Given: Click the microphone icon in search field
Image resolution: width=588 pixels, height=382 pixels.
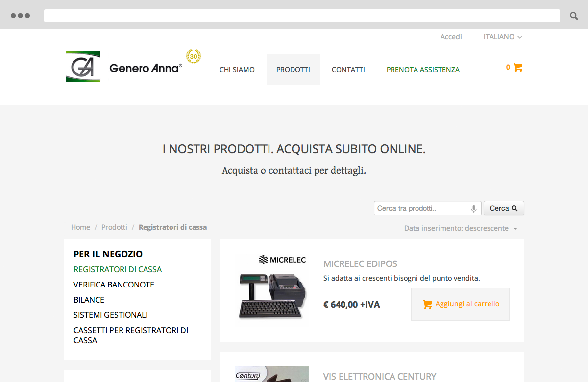Looking at the screenshot, I should point(473,208).
